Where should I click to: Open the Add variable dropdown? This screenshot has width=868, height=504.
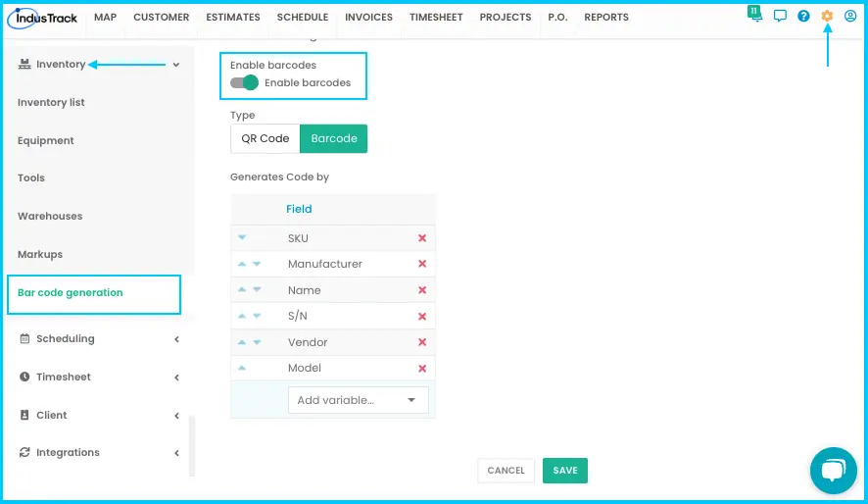click(359, 400)
